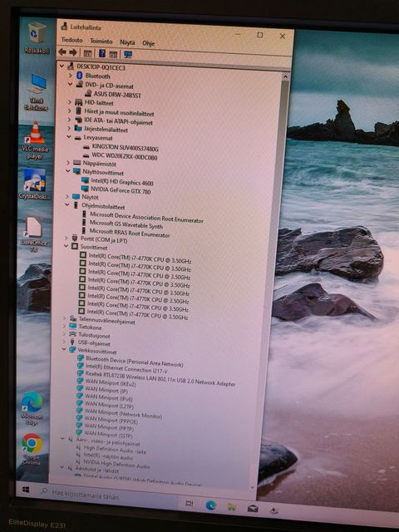This screenshot has height=532, width=399.
Task: Collapse the DVD- ja CD-asemat node
Action: tap(70, 84)
